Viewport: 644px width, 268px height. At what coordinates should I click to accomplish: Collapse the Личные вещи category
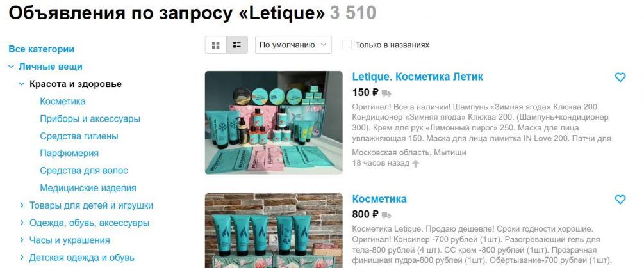11,67
